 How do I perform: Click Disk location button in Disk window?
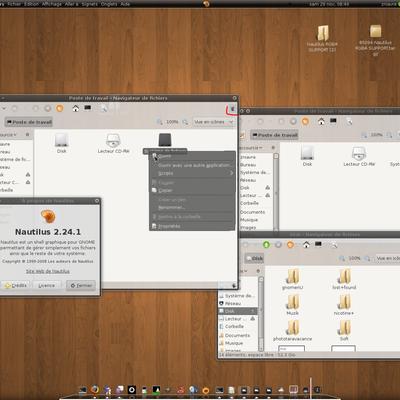click(254, 258)
